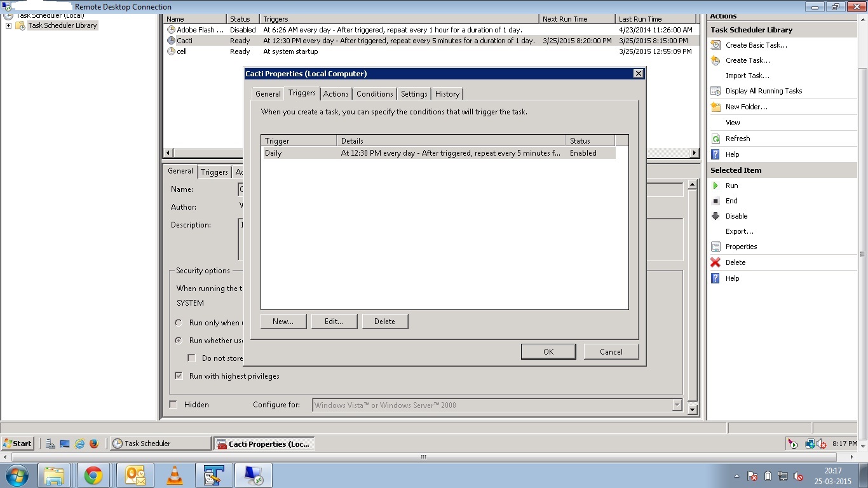Open Outlook from the local taskbar
Image resolution: width=868 pixels, height=488 pixels.
tap(135, 475)
